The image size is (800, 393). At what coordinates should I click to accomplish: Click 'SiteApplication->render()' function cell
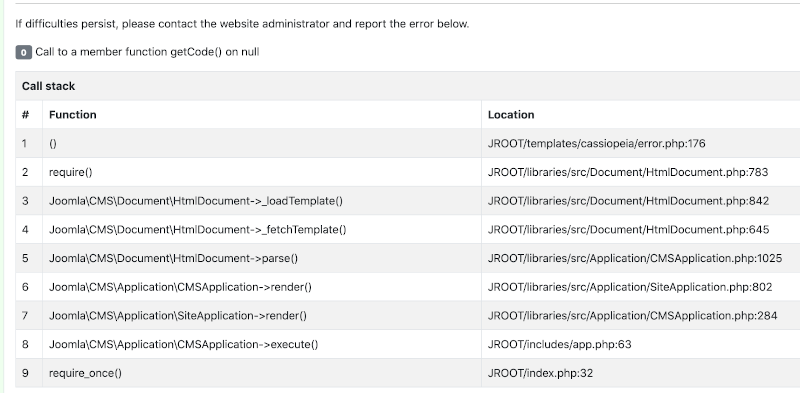click(178, 315)
